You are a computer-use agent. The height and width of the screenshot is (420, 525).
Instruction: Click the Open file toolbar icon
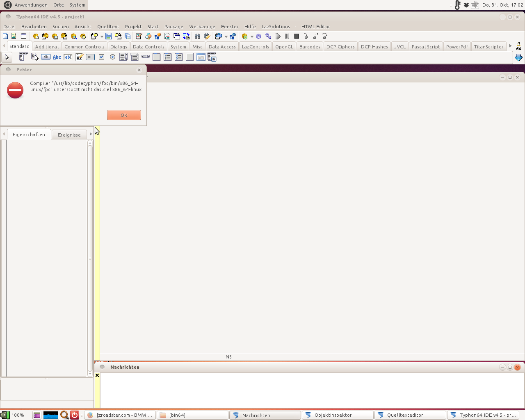coord(94,36)
